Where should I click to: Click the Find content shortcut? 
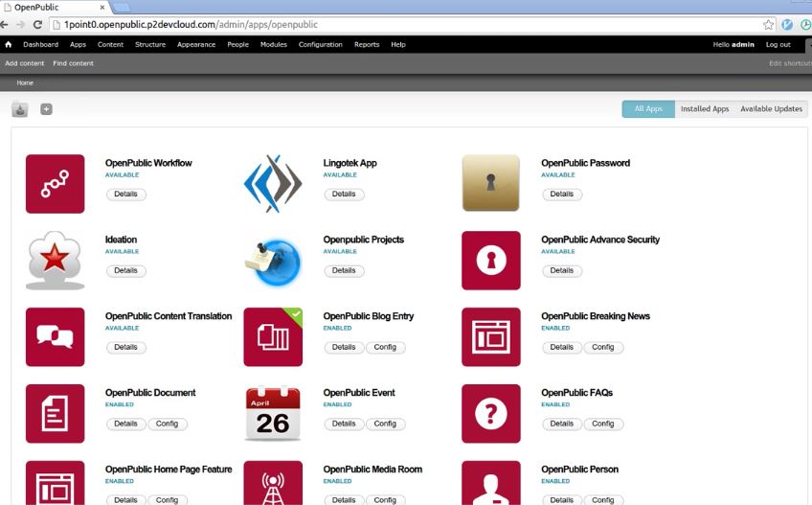(73, 63)
